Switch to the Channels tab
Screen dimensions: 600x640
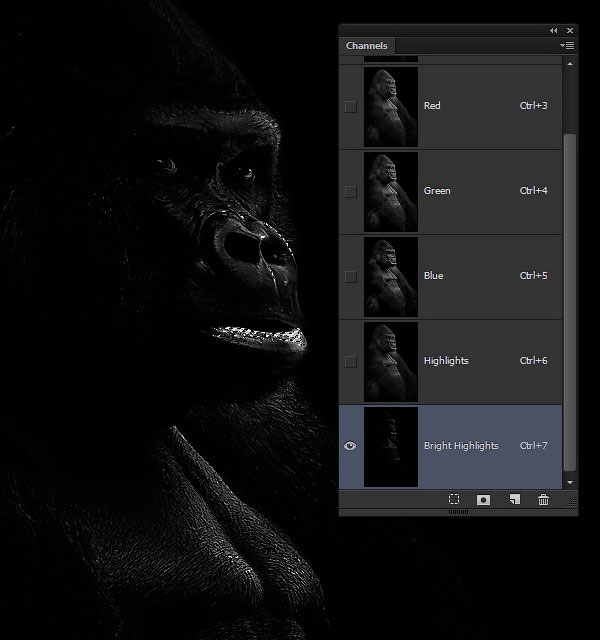(367, 46)
